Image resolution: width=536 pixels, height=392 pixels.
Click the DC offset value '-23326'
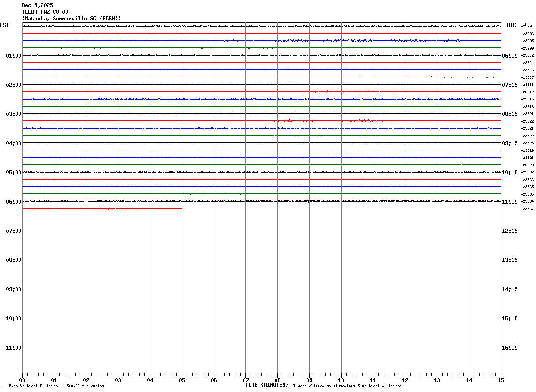528,150
